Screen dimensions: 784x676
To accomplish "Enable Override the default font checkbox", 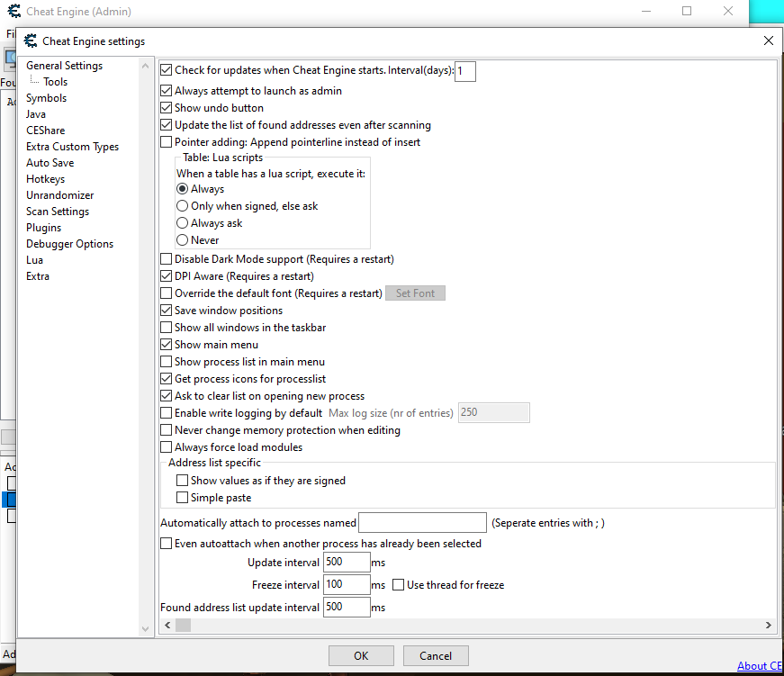I will tap(166, 293).
